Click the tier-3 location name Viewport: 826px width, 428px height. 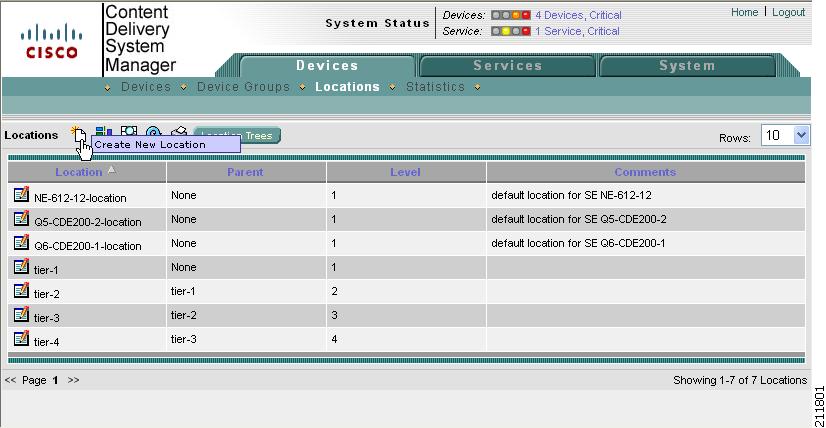46,318
